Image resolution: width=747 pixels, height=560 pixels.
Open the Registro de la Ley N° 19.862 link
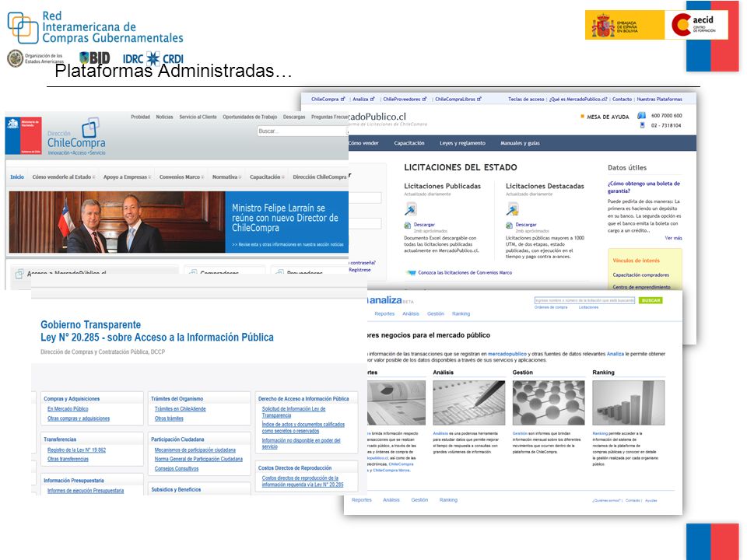point(76,450)
